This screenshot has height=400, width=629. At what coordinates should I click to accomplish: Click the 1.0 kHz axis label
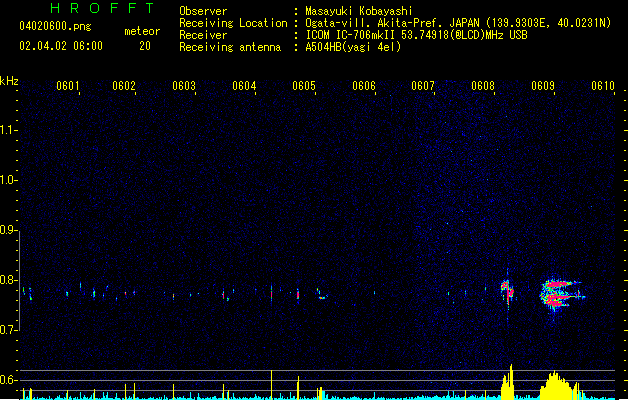click(8, 179)
